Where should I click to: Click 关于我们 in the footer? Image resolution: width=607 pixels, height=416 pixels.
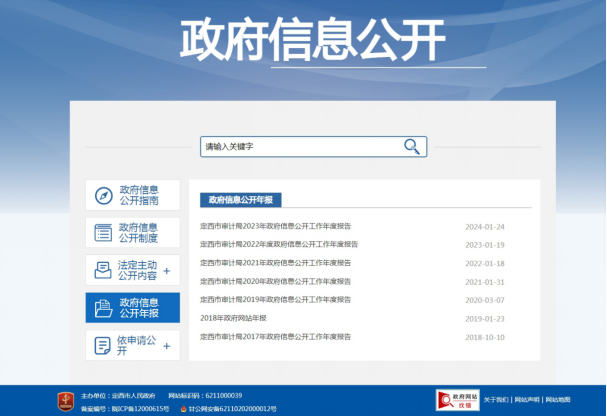496,400
